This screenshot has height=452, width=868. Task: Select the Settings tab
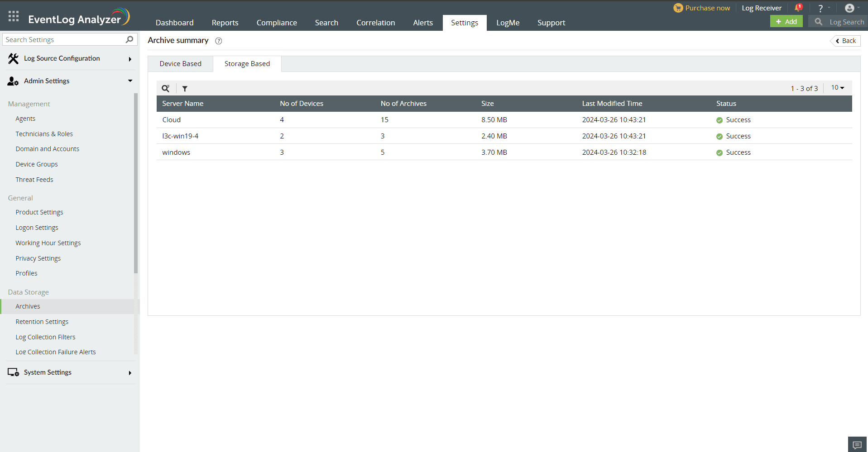(x=465, y=23)
